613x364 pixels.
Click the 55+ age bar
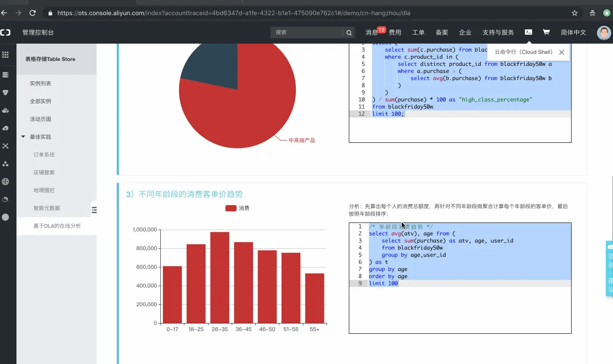tap(315, 298)
